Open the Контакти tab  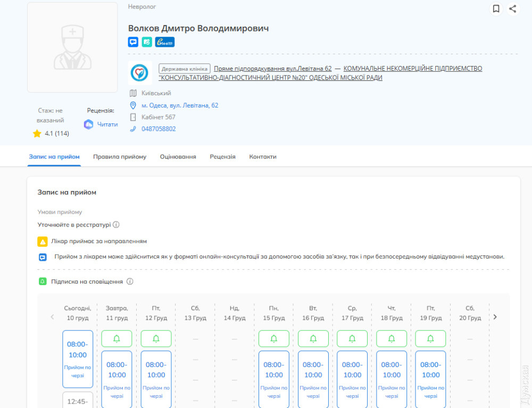pos(263,157)
